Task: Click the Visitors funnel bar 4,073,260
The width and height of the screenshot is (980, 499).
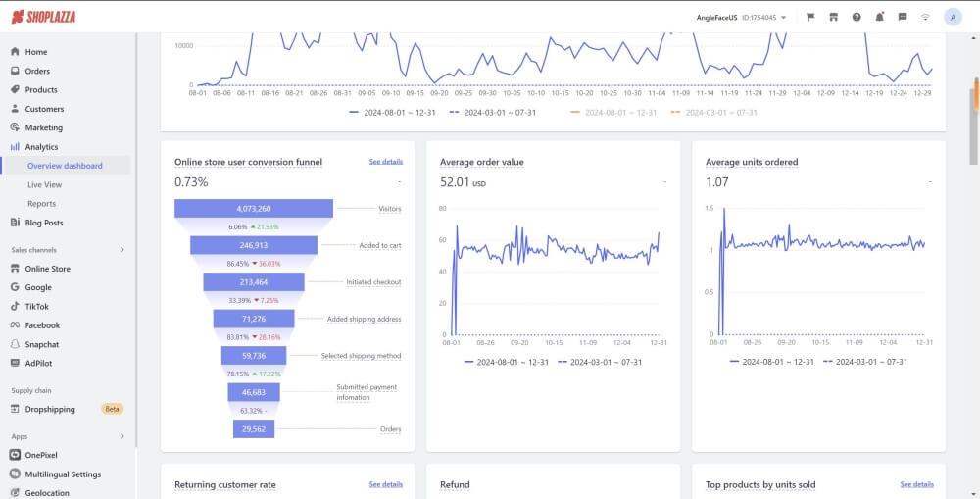Action: coord(254,209)
